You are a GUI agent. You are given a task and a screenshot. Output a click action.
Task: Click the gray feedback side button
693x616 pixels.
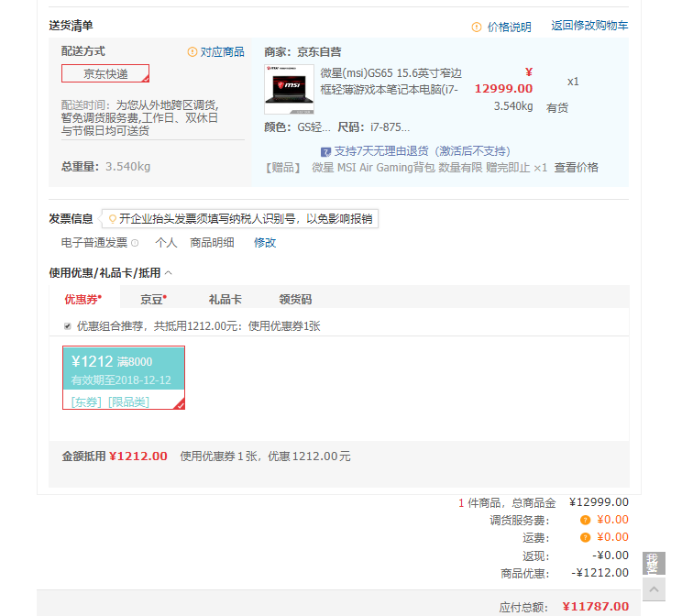click(x=654, y=563)
